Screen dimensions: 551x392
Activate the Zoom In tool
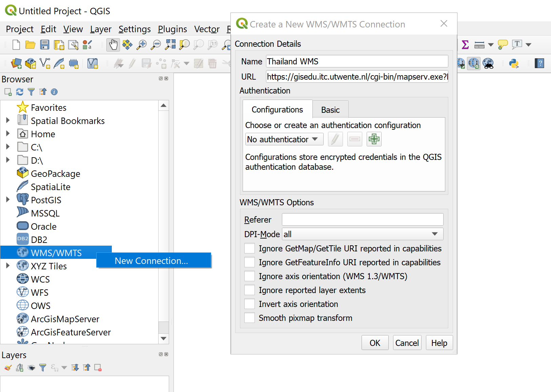(x=142, y=44)
